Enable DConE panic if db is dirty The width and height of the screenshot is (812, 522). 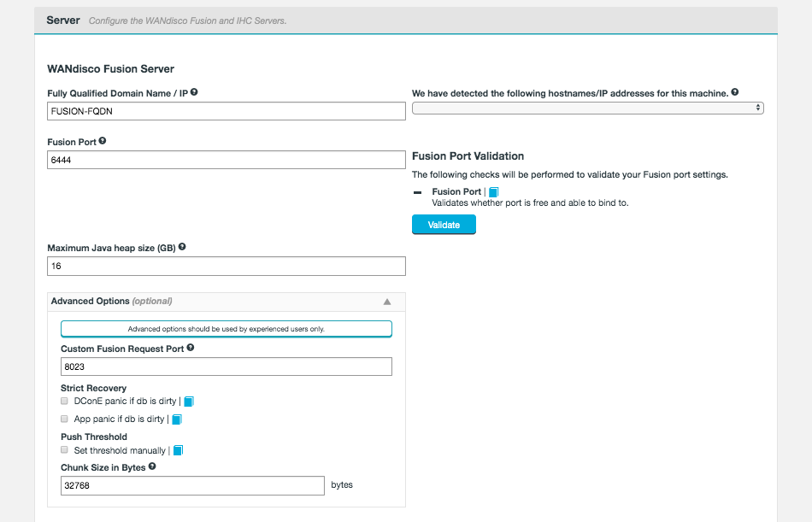pyautogui.click(x=65, y=401)
